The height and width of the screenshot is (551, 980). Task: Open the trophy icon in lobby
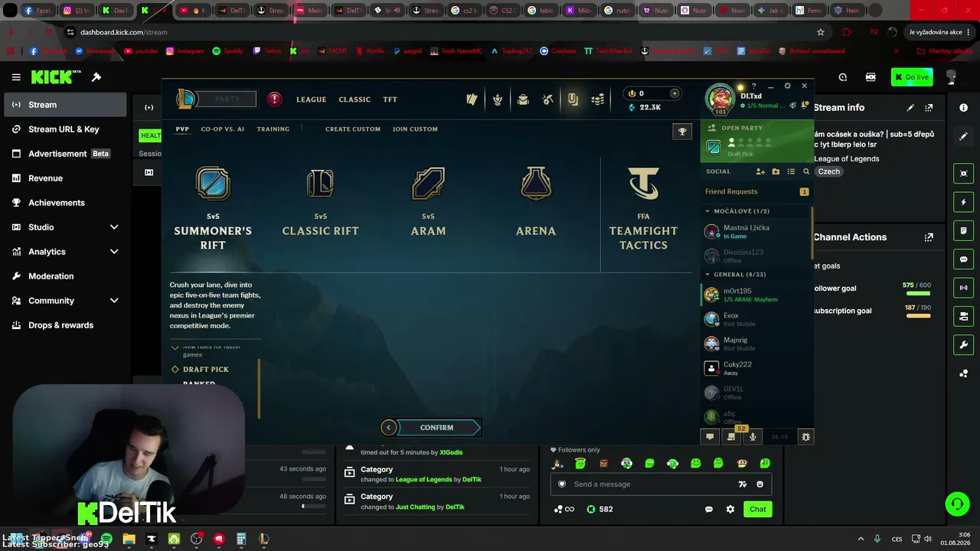(x=682, y=132)
